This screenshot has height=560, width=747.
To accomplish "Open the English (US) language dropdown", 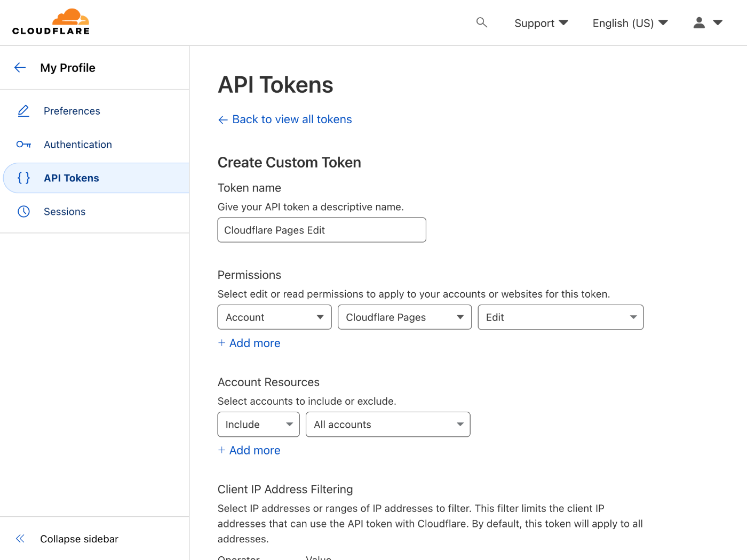I will pyautogui.click(x=630, y=23).
